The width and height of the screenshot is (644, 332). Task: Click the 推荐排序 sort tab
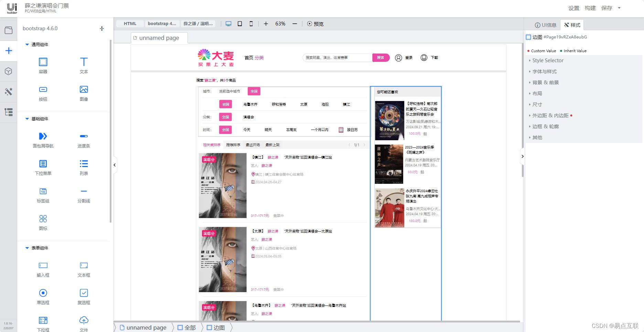click(233, 145)
